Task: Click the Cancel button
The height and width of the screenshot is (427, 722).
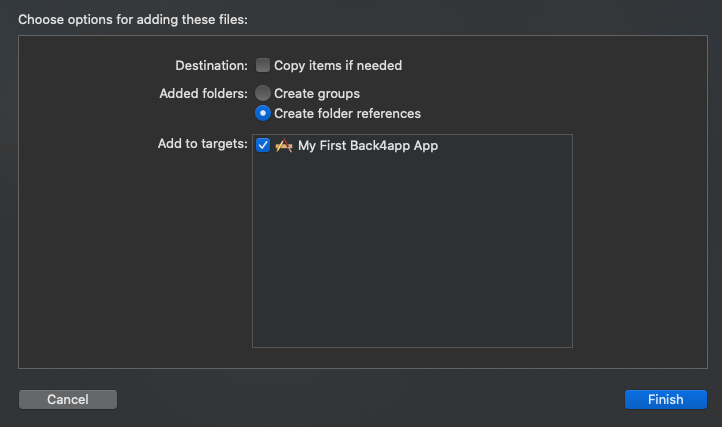Action: [x=68, y=399]
